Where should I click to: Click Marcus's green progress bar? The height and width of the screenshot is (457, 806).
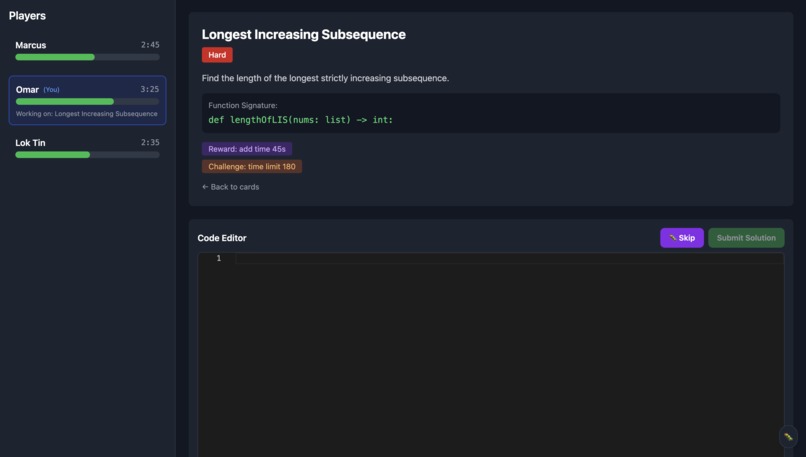pyautogui.click(x=55, y=57)
